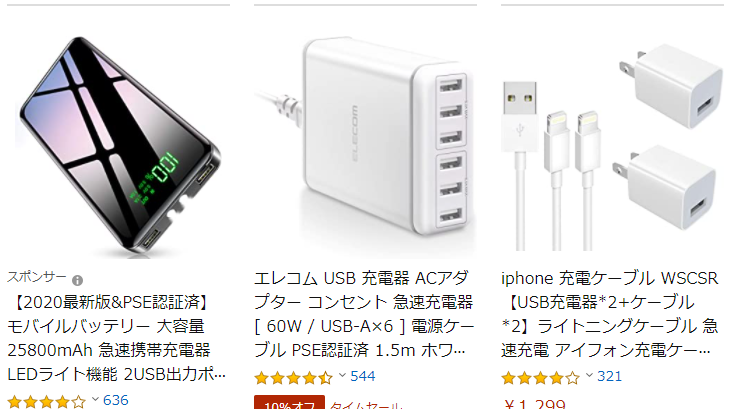Screen dimensions: 731x409
Task: Open the 321 reviews link
Action: pyautogui.click(x=610, y=376)
